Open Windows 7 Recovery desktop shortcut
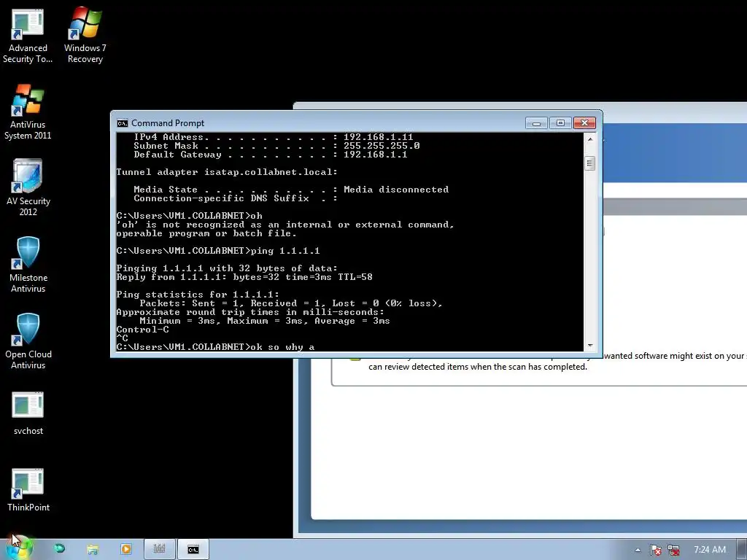The width and height of the screenshot is (747, 560). [85, 36]
